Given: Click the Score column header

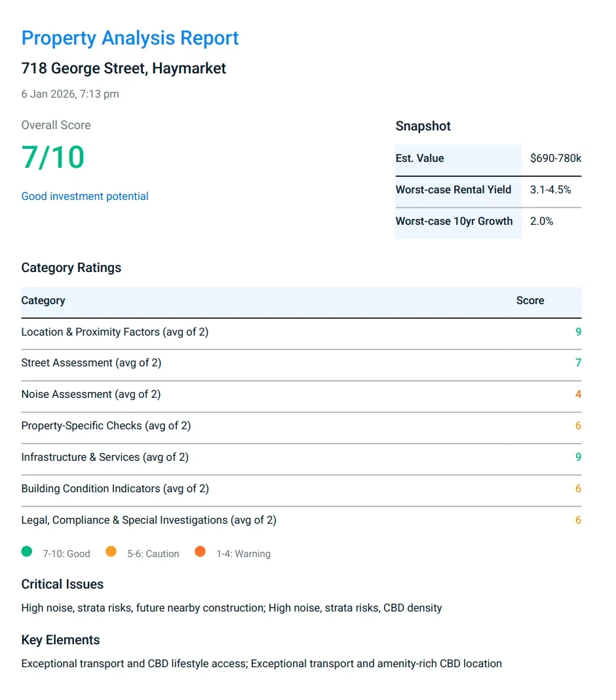Looking at the screenshot, I should click(529, 300).
